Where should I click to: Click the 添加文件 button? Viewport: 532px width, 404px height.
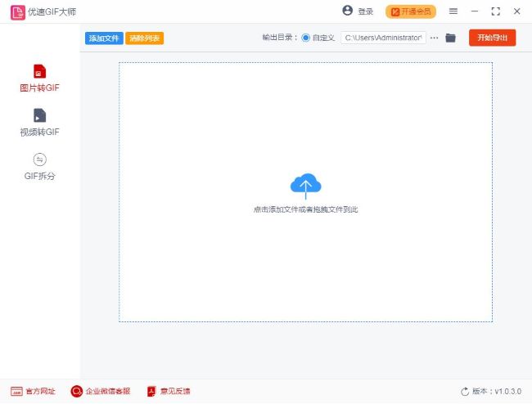(x=104, y=38)
